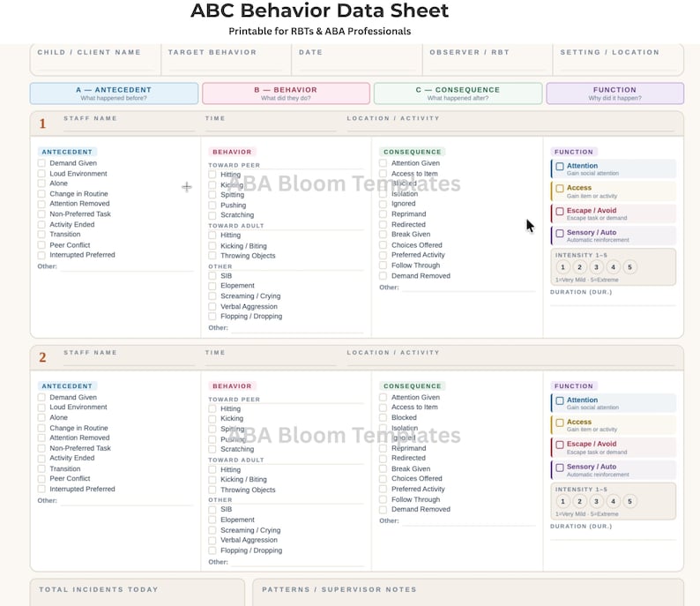700x606 pixels.
Task: Tick Redirected in incident 2 consequence
Action: (x=383, y=458)
